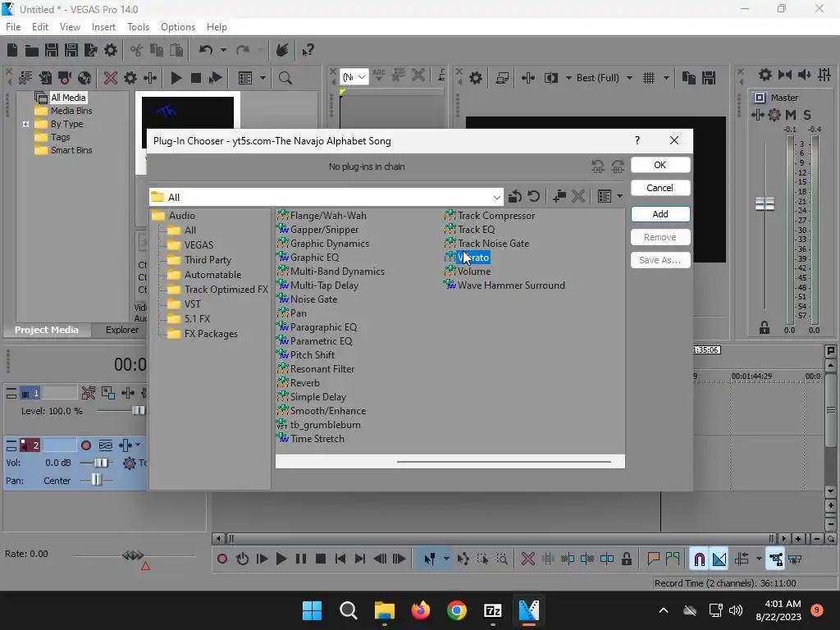
Task: Adjust track 2 Pan slider
Action: [x=95, y=481]
